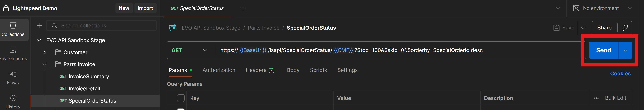Copy request link with the link icon
Image resolution: width=644 pixels, height=110 pixels.
[624, 28]
